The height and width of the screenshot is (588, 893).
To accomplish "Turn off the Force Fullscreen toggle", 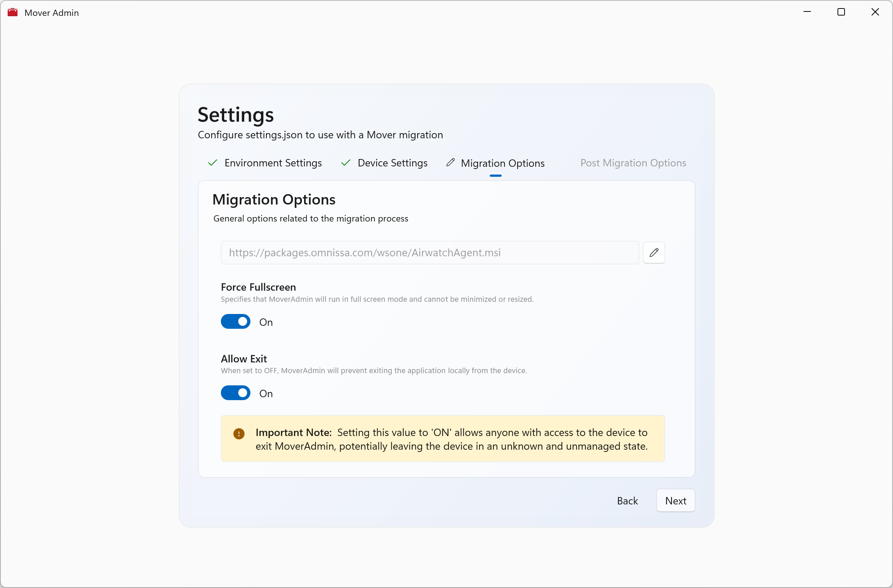I will coord(236,322).
